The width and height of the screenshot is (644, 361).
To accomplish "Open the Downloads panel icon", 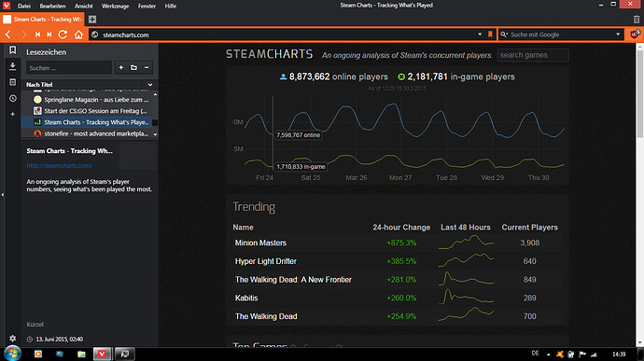I will tap(13, 66).
